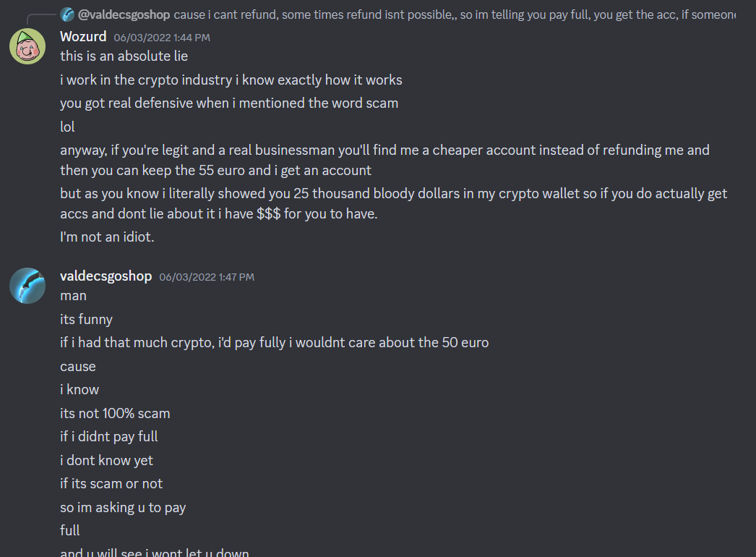
Task: Select the message about working in crypto industry
Action: tap(231, 80)
